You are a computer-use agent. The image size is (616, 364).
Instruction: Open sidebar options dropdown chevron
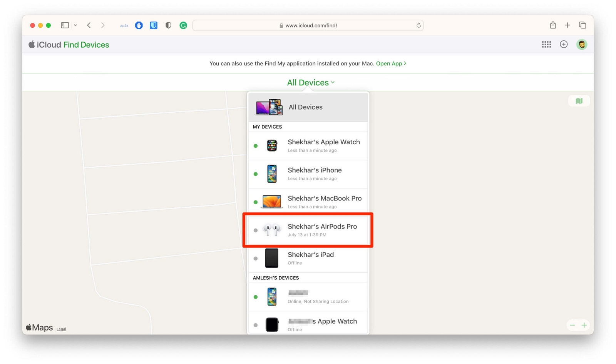75,25
